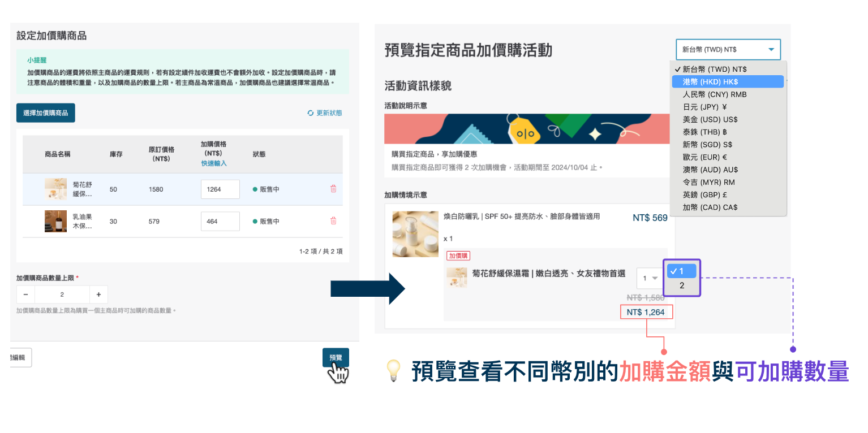
Task: Click trash icon for 乳油果木 product
Action: 333,221
